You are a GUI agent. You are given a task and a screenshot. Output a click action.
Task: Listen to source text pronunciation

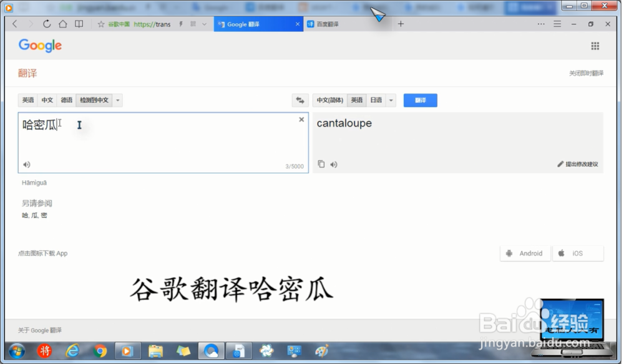[27, 165]
